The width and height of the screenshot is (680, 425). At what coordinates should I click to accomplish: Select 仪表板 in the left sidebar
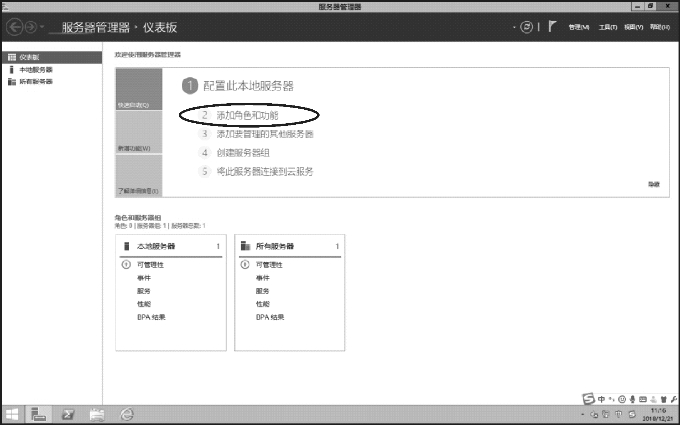pyautogui.click(x=52, y=57)
